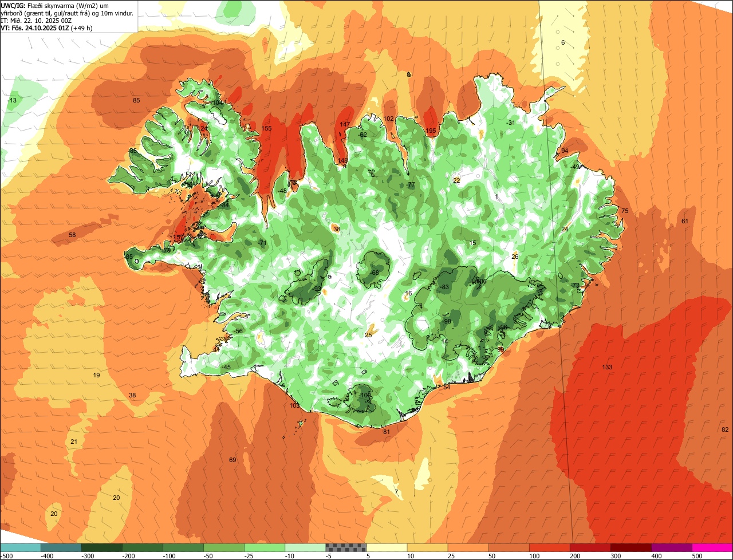Click the value 75 off the east coast

tap(625, 211)
